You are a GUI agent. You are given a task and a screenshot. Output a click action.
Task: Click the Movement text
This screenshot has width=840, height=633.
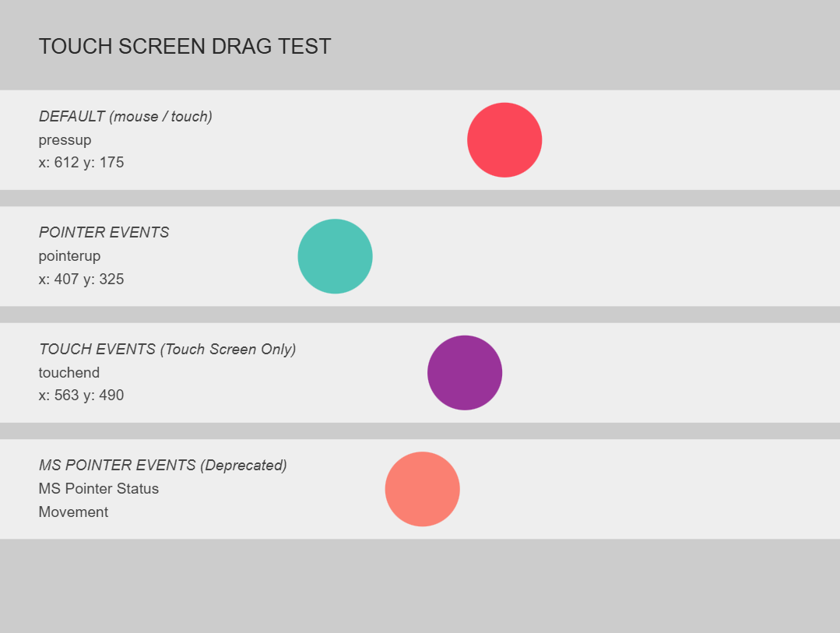coord(73,512)
